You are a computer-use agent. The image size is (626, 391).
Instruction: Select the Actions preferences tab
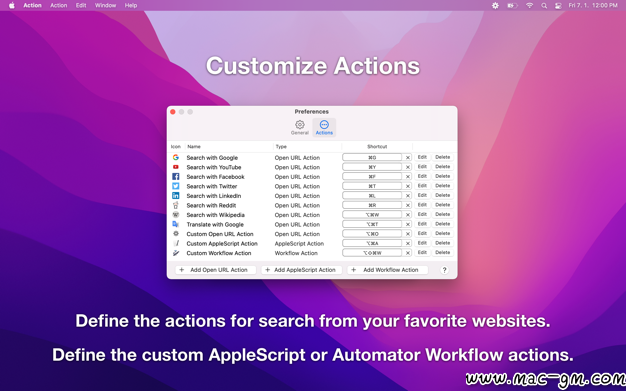324,127
